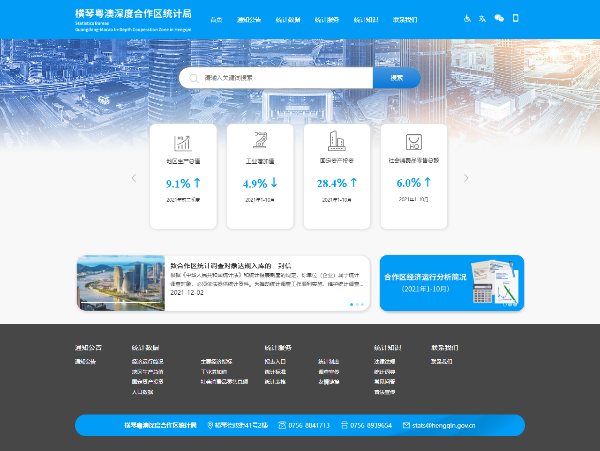The height and width of the screenshot is (451, 600).
Task: Click the email icon in footer bar
Action: click(407, 425)
